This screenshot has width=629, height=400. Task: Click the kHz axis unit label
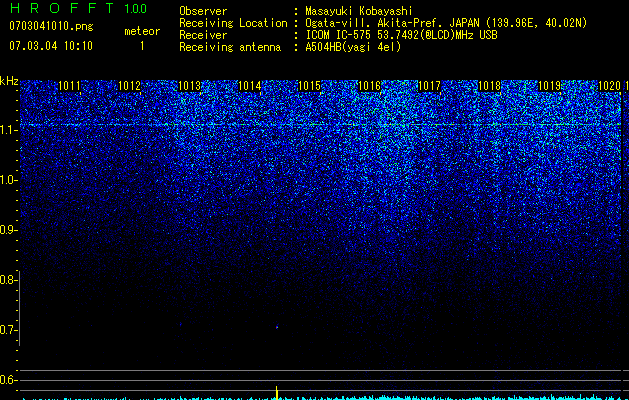pyautogui.click(x=9, y=81)
